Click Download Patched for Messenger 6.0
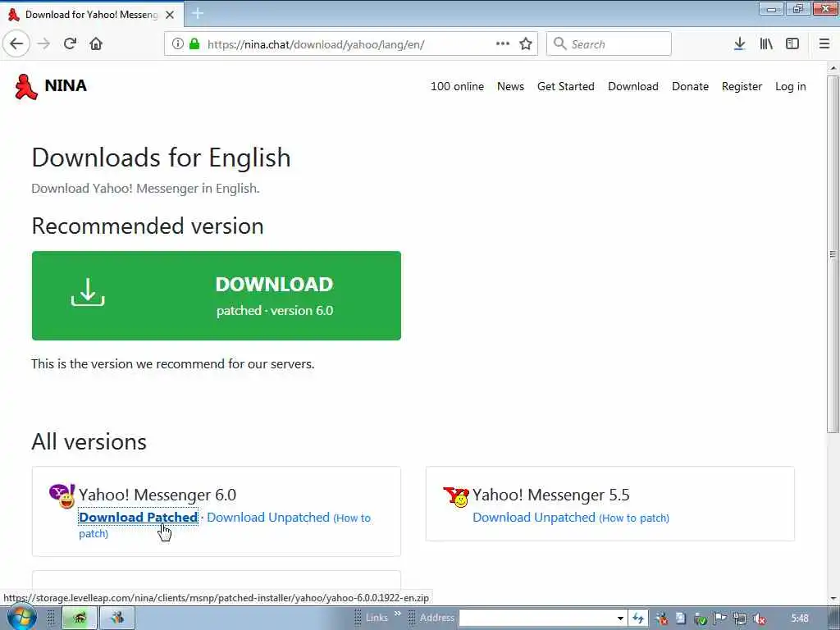This screenshot has height=630, width=840. [138, 518]
